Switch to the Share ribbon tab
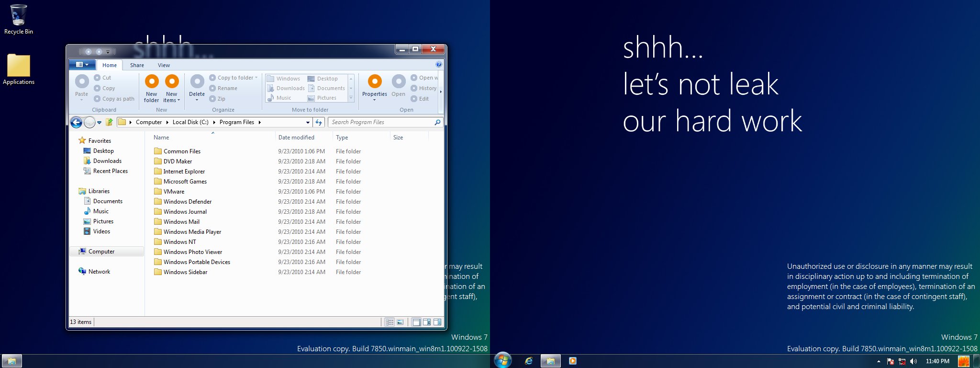 click(137, 65)
